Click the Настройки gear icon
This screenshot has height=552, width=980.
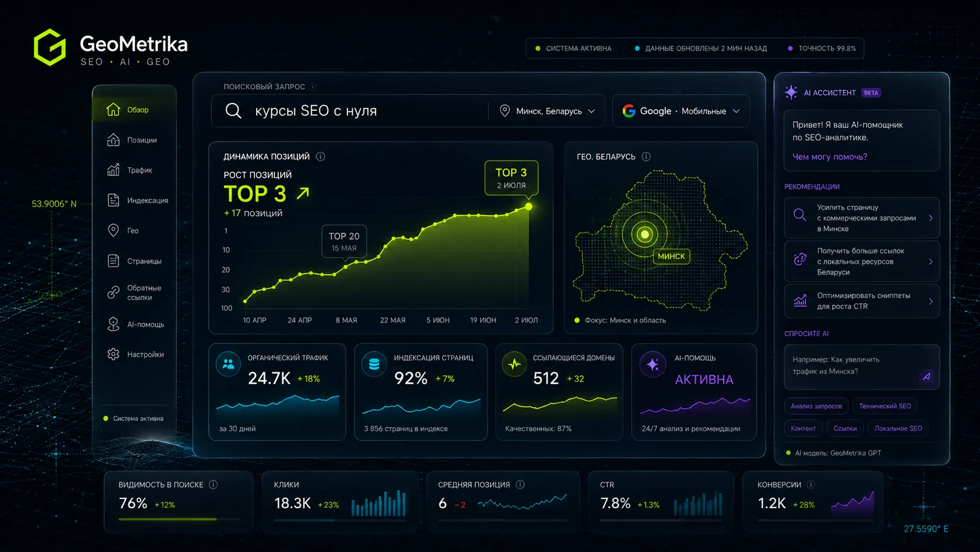[x=113, y=354]
